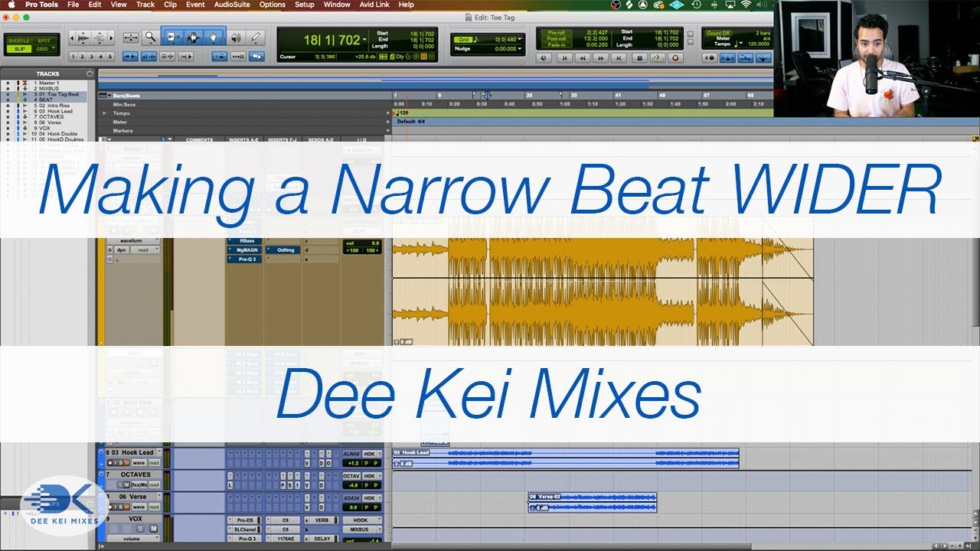Click the Online button in transport
The width and height of the screenshot is (980, 551).
544,57
